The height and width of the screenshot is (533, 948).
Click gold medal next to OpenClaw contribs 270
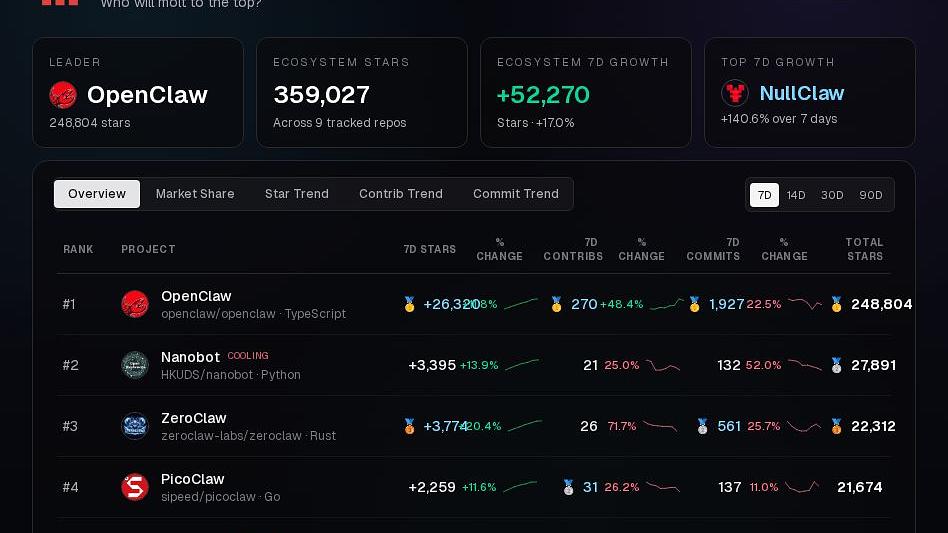pos(556,304)
